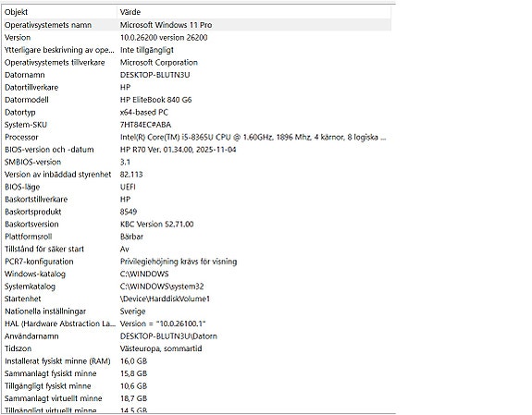
Task: Click the Tidszon Västeuropa row
Action: point(196,348)
